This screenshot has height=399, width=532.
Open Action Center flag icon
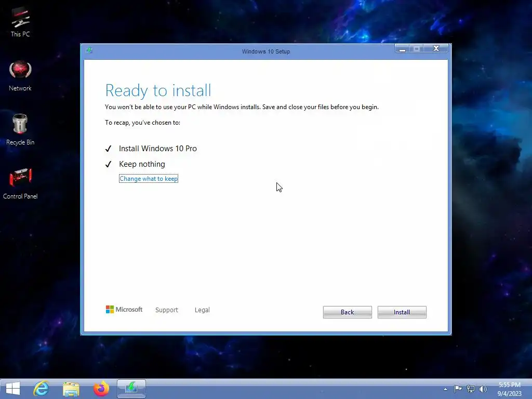[x=458, y=389]
